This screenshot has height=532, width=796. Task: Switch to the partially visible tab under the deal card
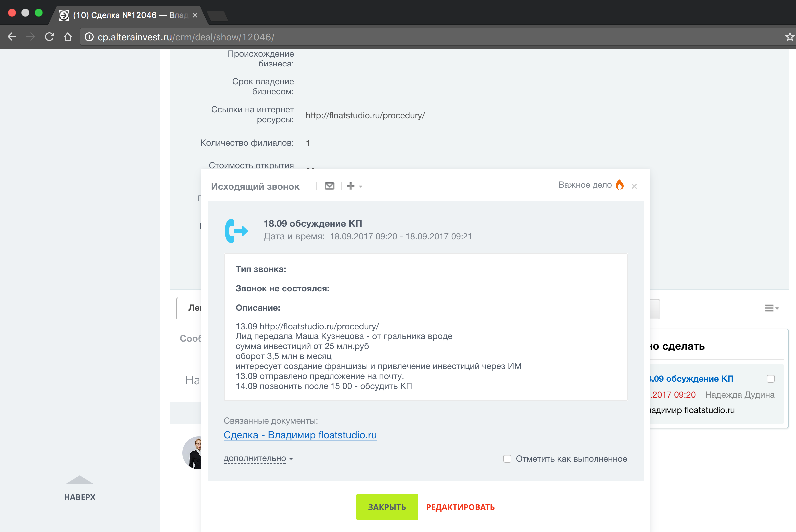coord(194,308)
